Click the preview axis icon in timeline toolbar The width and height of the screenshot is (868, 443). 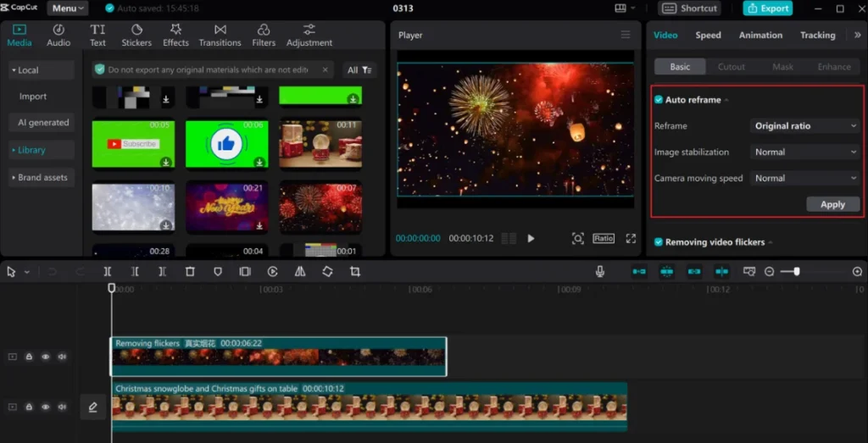(x=749, y=272)
